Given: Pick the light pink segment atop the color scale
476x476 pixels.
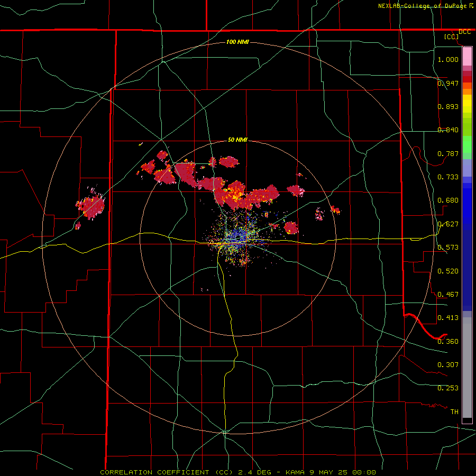Looking at the screenshot, I should click(x=467, y=57).
